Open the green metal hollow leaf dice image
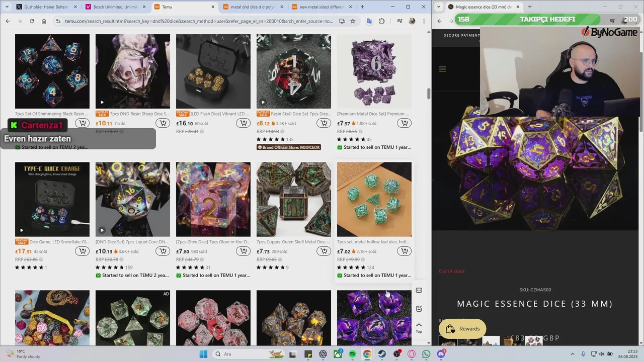 374,200
